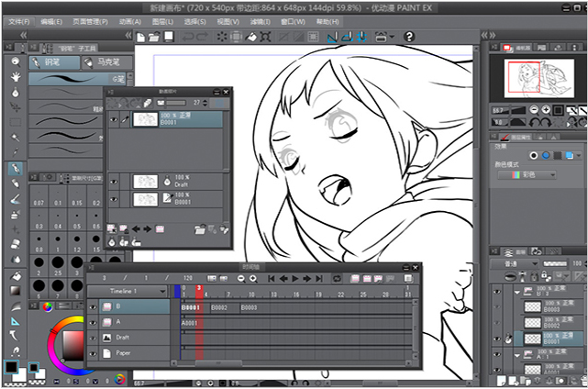Select the rectangular Selection tool
This screenshot has height=389, width=588.
point(16,122)
